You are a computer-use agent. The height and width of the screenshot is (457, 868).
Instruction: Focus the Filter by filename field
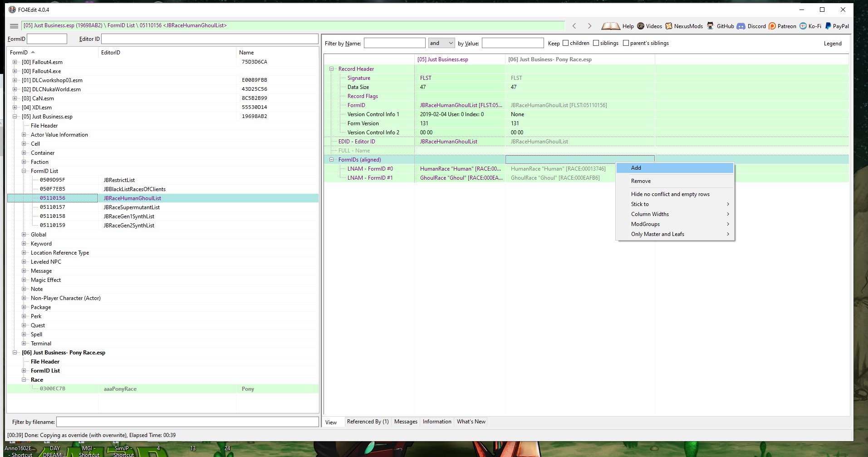(x=187, y=422)
